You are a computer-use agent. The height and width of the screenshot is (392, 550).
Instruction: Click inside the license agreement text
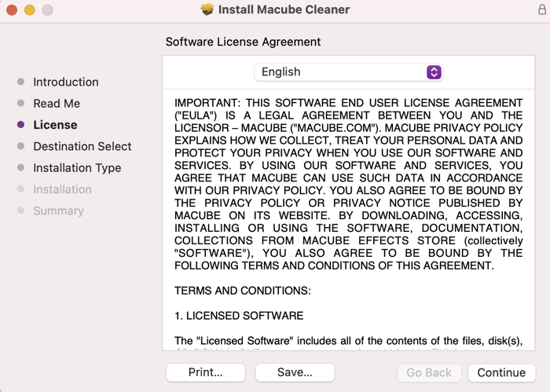pos(348,219)
